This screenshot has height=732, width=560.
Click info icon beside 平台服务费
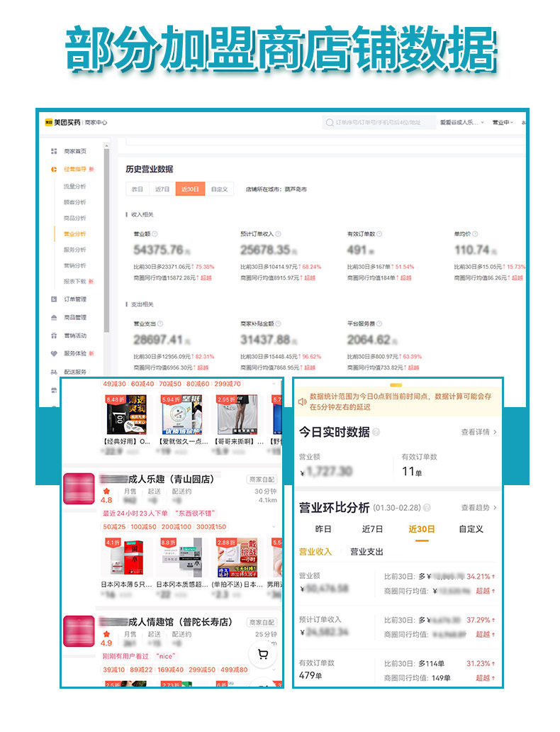click(379, 323)
